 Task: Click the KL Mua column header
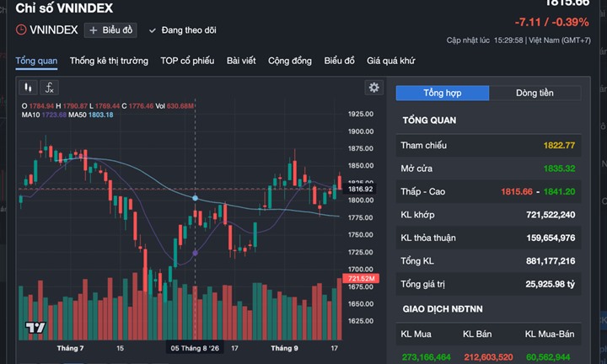click(416, 334)
